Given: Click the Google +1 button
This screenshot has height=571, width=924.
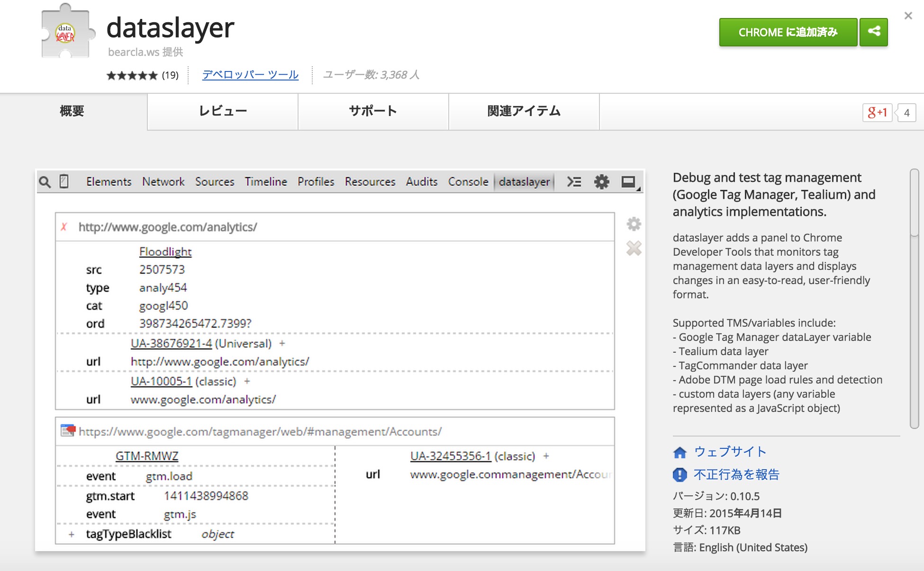Looking at the screenshot, I should coord(877,113).
